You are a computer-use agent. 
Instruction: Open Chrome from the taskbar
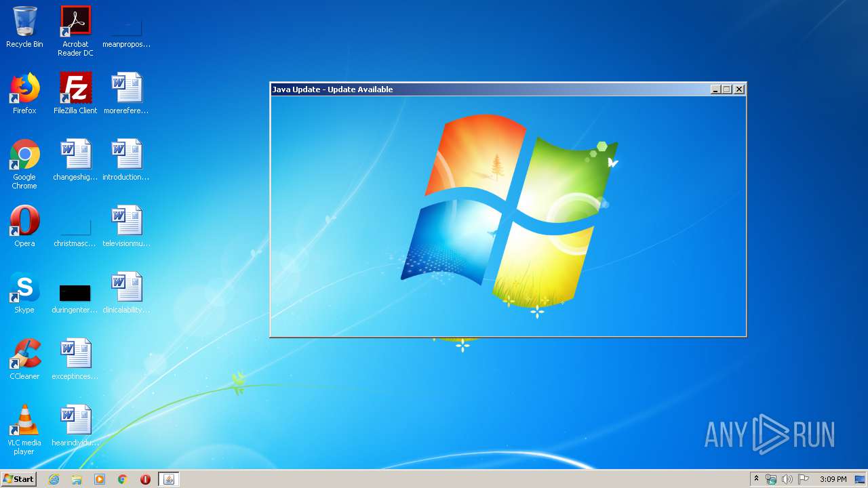coord(123,479)
